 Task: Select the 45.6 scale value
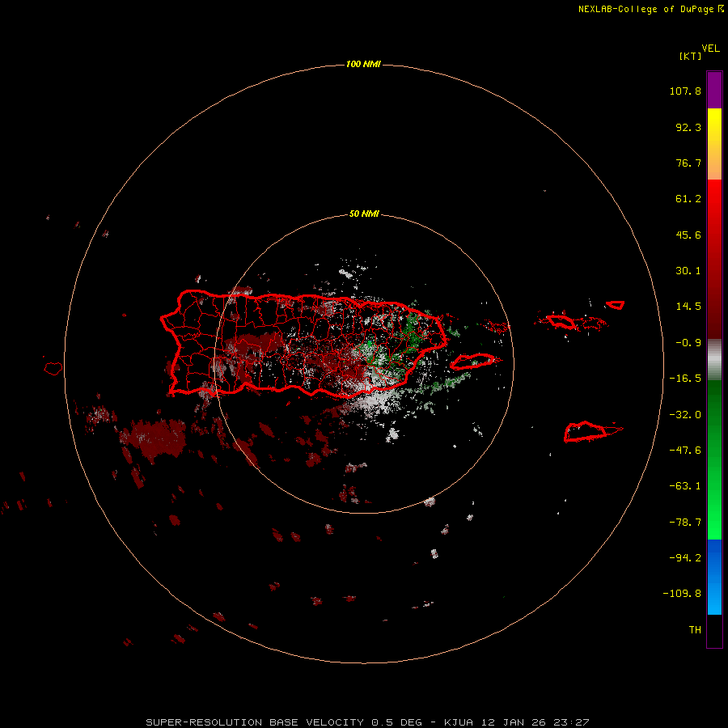point(688,235)
